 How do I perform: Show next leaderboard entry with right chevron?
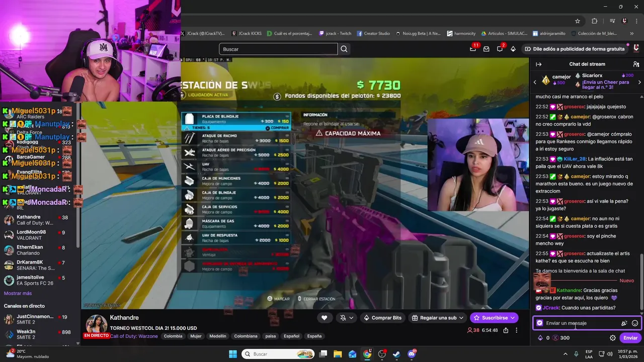coord(639,82)
